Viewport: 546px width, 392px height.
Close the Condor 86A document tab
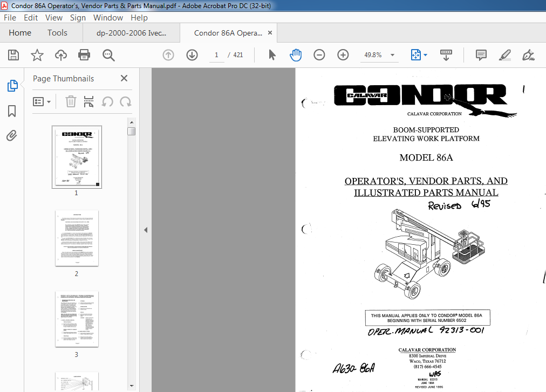point(270,33)
